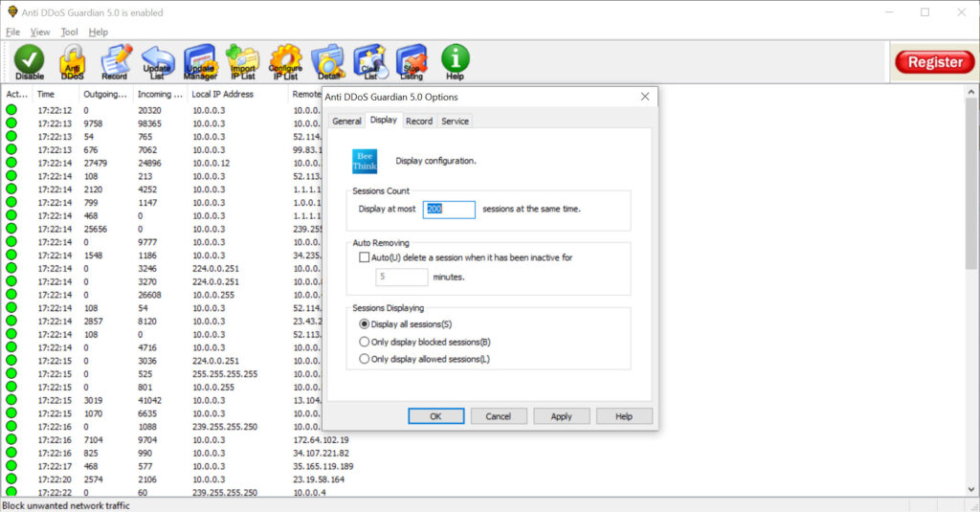Click the Record toolbar icon
Viewport: 980px width, 512px height.
115,62
